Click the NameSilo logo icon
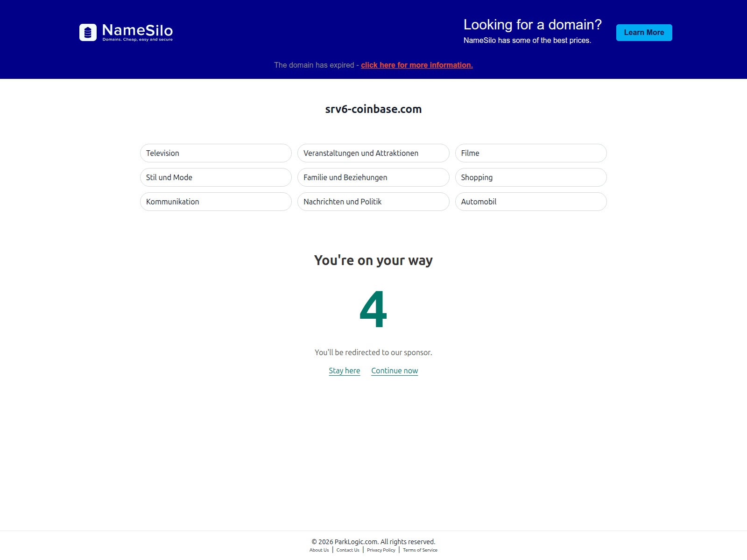747x560 pixels. point(88,33)
